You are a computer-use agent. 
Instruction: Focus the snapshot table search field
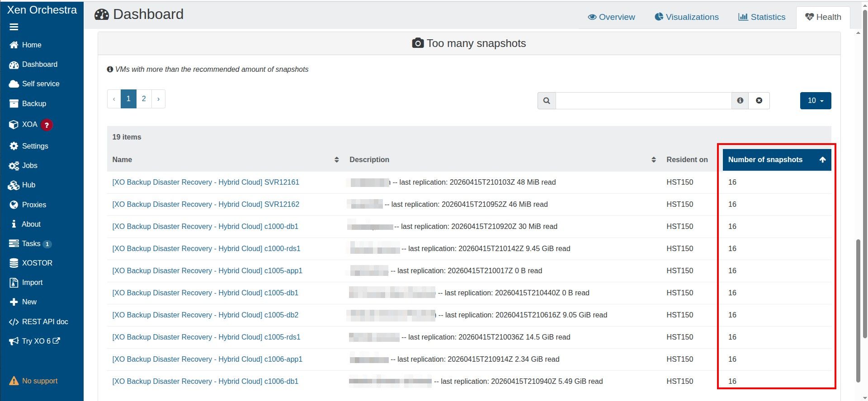[x=643, y=101]
